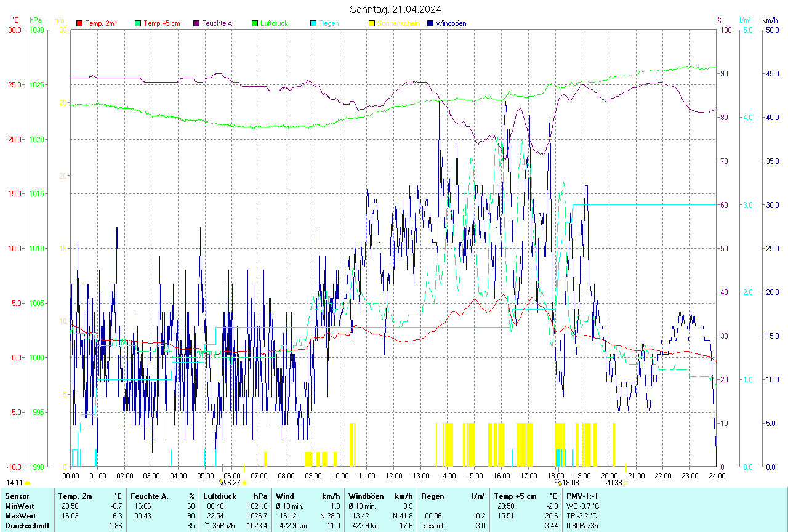
Task: Click the average temperature value 1.86
Action: (115, 525)
